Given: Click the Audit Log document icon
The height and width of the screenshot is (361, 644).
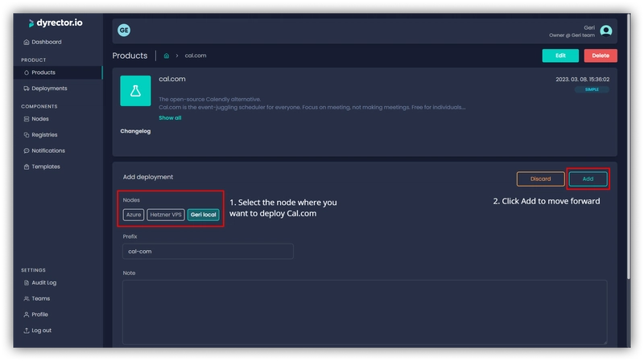Looking at the screenshot, I should (27, 283).
